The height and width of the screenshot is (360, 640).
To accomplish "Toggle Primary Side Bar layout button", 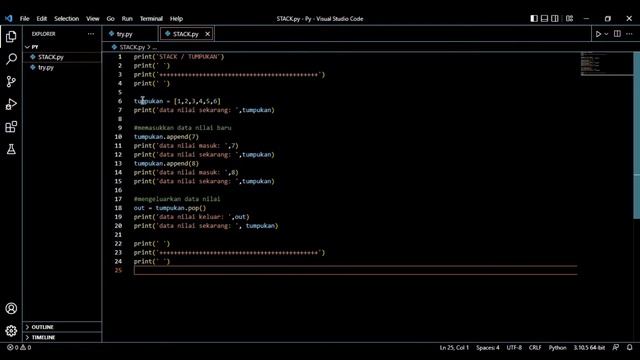I will 534,18.
